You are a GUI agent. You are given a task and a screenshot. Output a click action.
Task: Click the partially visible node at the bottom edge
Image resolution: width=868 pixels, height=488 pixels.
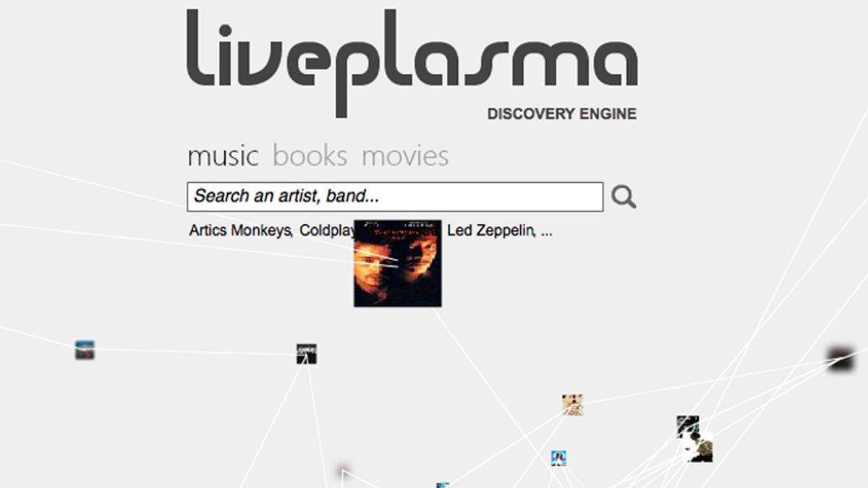coord(443,485)
